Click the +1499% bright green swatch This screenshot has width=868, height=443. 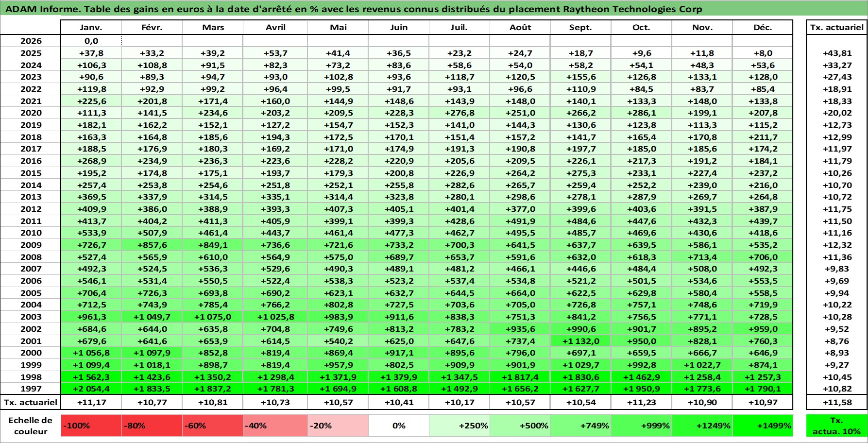pos(763,426)
